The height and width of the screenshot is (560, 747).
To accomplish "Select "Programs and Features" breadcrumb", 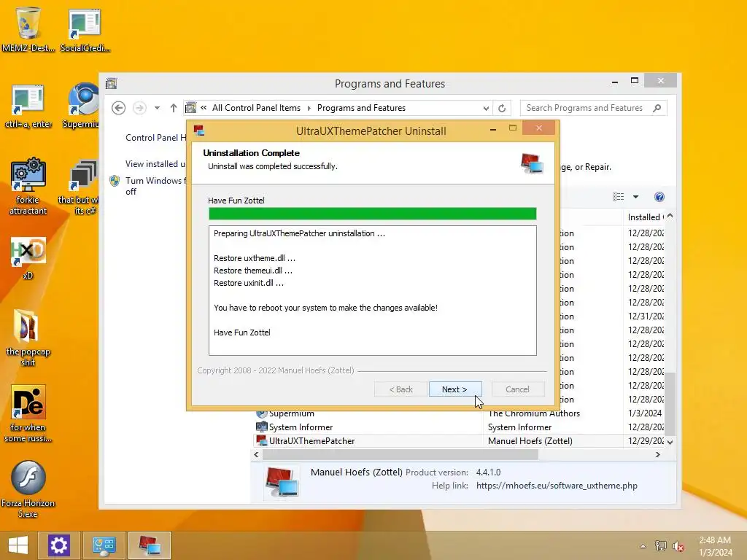I will pos(361,108).
